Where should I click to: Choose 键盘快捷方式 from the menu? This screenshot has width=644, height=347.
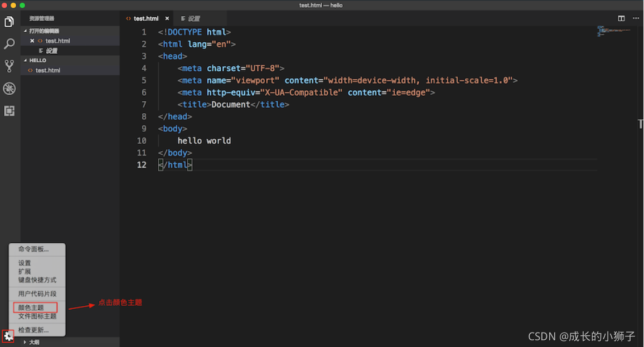click(x=37, y=280)
